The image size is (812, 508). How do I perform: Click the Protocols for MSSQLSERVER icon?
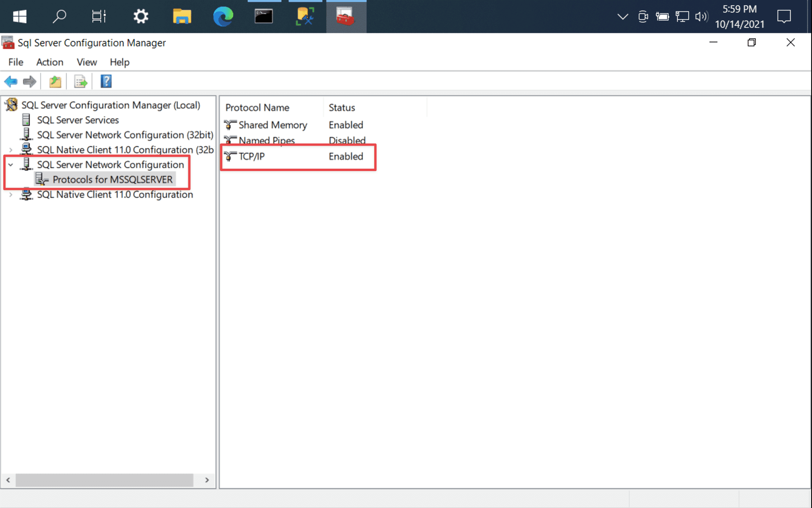tap(42, 179)
